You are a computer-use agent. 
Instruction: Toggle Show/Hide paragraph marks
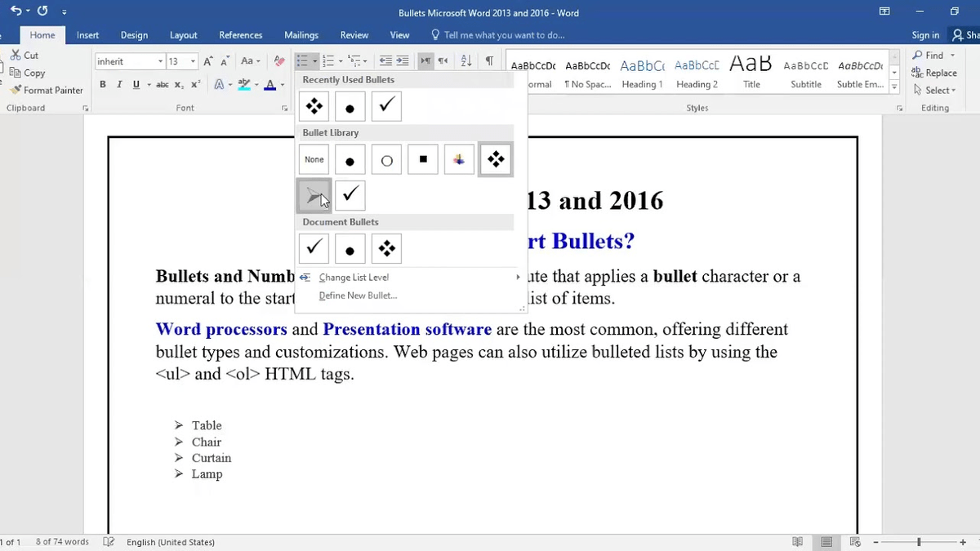click(x=489, y=61)
